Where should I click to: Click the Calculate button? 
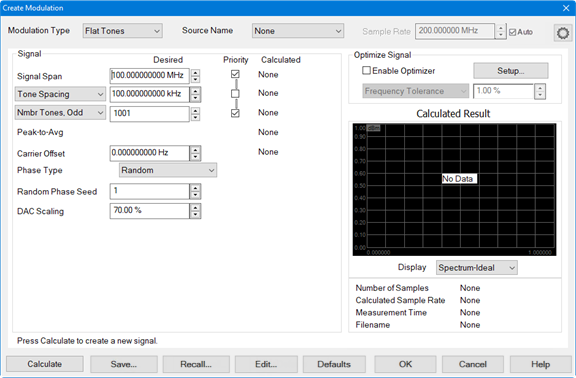click(x=45, y=364)
